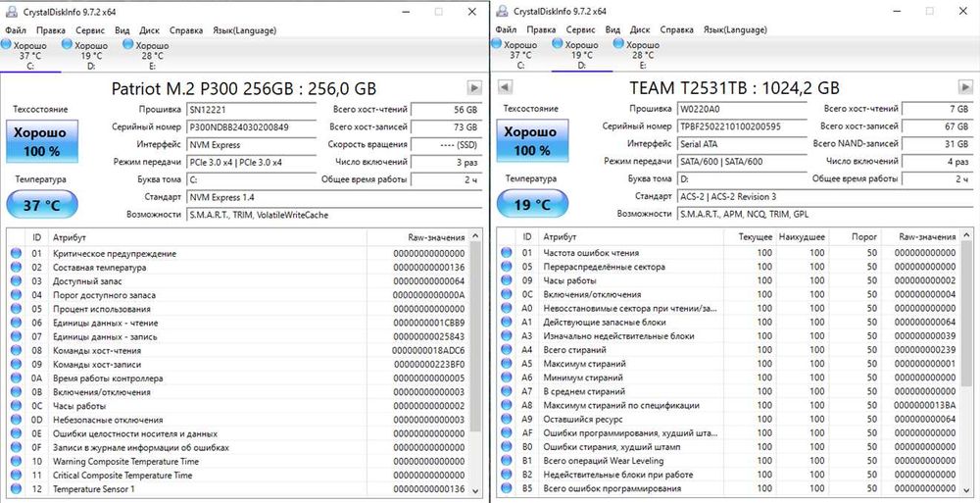Click status icon for Составная температура row
The image size is (980, 503).
click(x=16, y=267)
